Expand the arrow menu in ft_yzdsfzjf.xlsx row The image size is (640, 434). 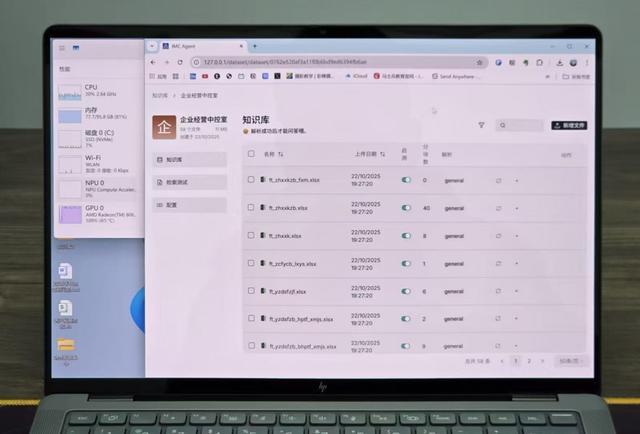[517, 291]
